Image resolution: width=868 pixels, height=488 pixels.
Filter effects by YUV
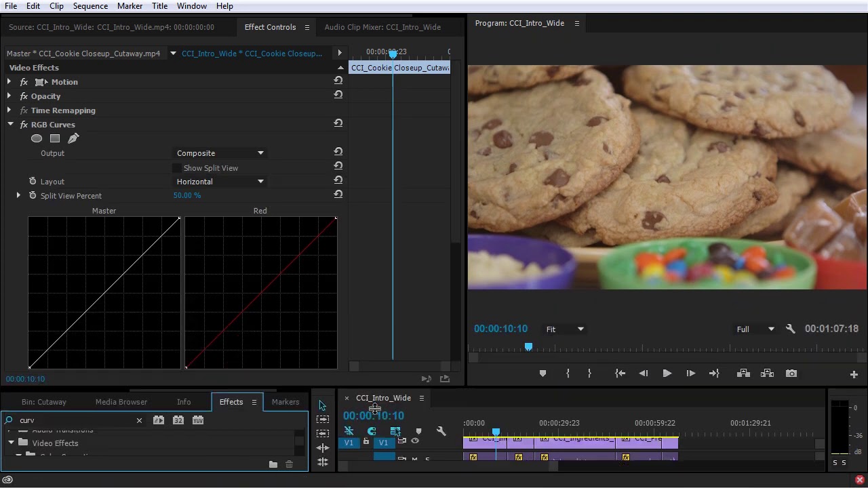coord(198,420)
